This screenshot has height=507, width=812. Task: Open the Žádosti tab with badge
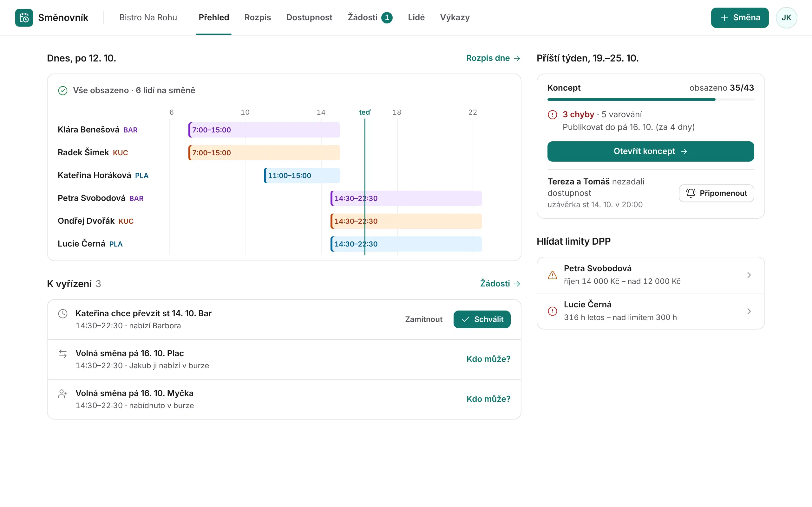pyautogui.click(x=370, y=17)
